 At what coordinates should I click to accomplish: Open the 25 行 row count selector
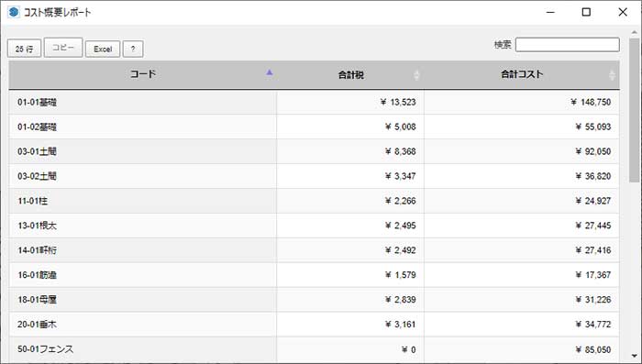tap(24, 50)
